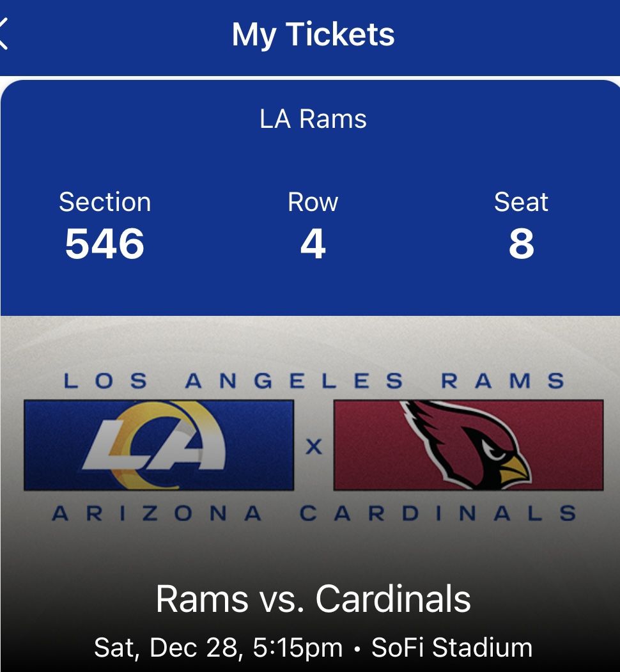The height and width of the screenshot is (672, 620).
Task: Select the Row label
Action: click(313, 202)
